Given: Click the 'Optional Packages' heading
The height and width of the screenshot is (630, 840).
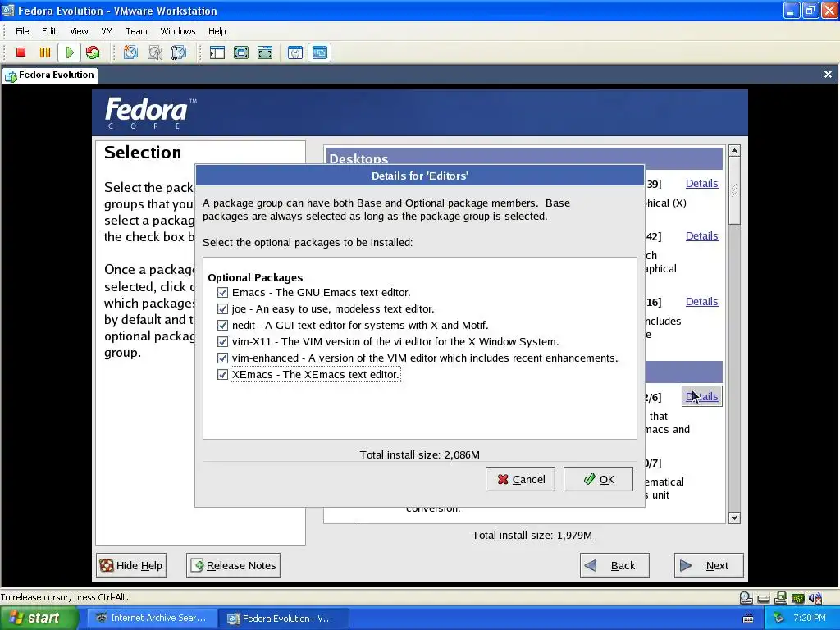Looking at the screenshot, I should (x=255, y=277).
